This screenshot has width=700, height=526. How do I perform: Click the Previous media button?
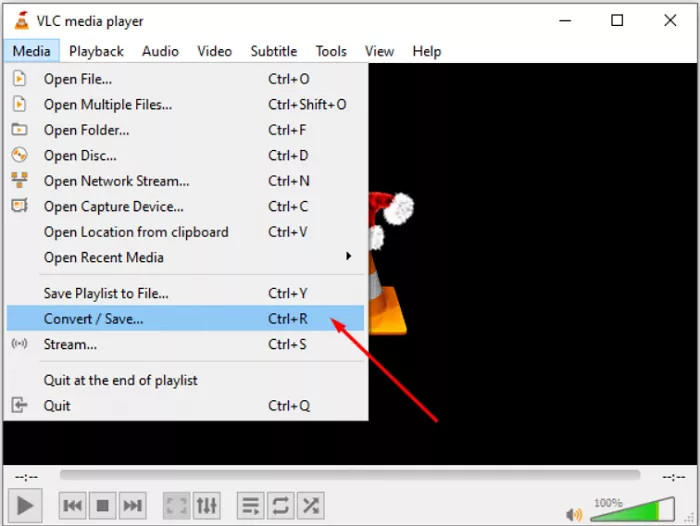pyautogui.click(x=72, y=505)
